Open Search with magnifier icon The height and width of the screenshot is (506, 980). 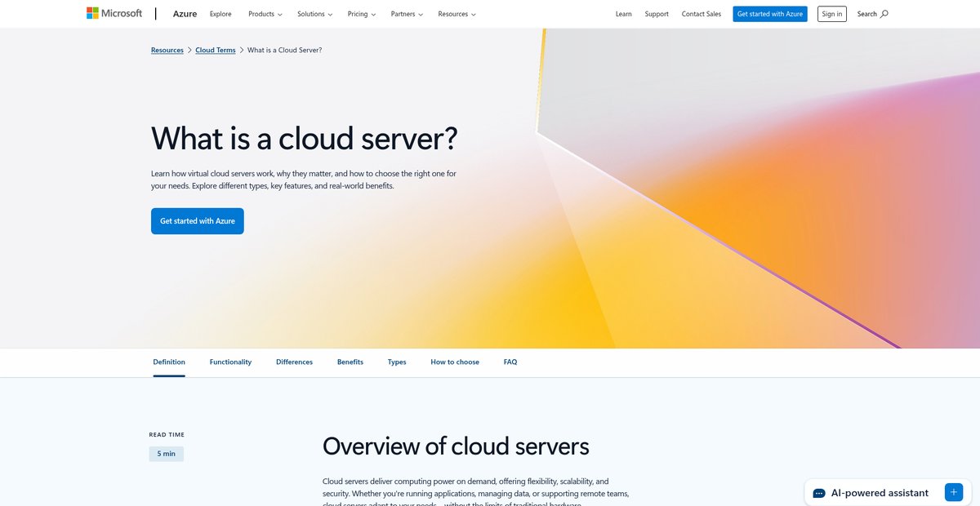pos(873,14)
